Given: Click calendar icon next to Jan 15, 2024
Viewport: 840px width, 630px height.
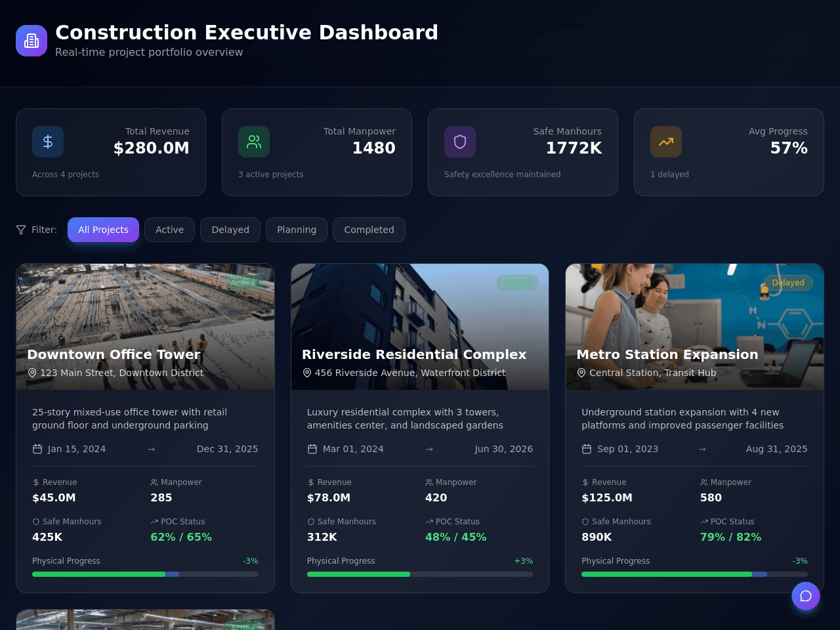Looking at the screenshot, I should (37, 449).
